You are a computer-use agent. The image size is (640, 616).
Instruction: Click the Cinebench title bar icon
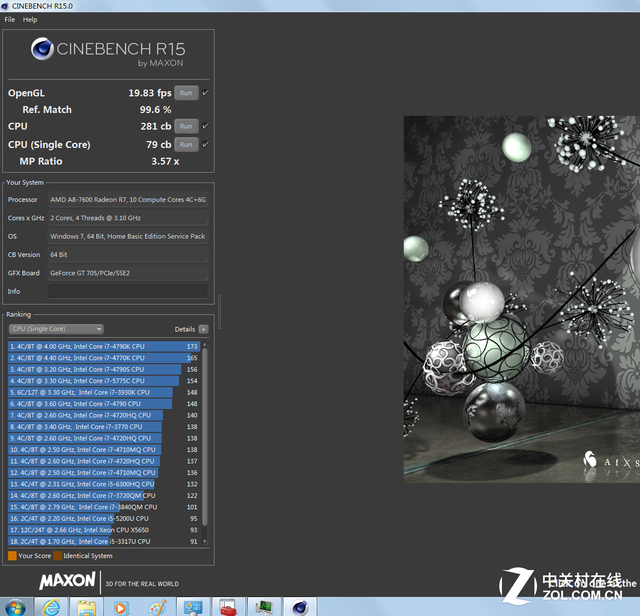[5, 6]
